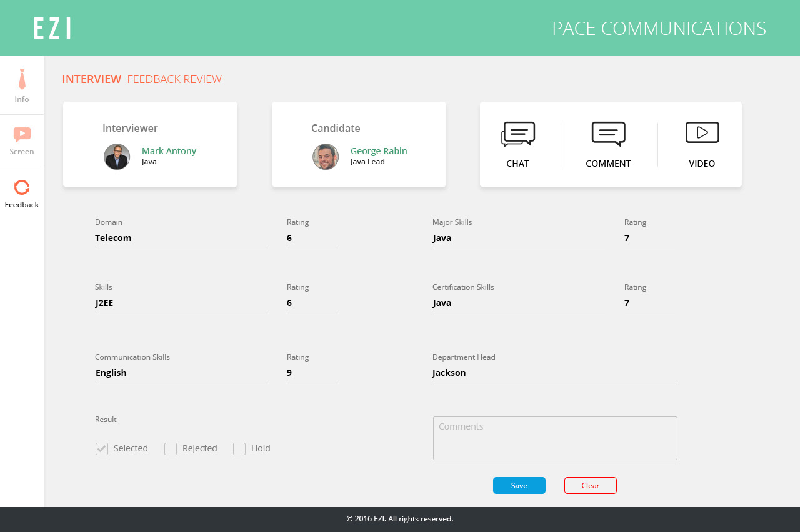Uncheck the Selected result checkbox
This screenshot has width=800, height=532.
pos(102,448)
